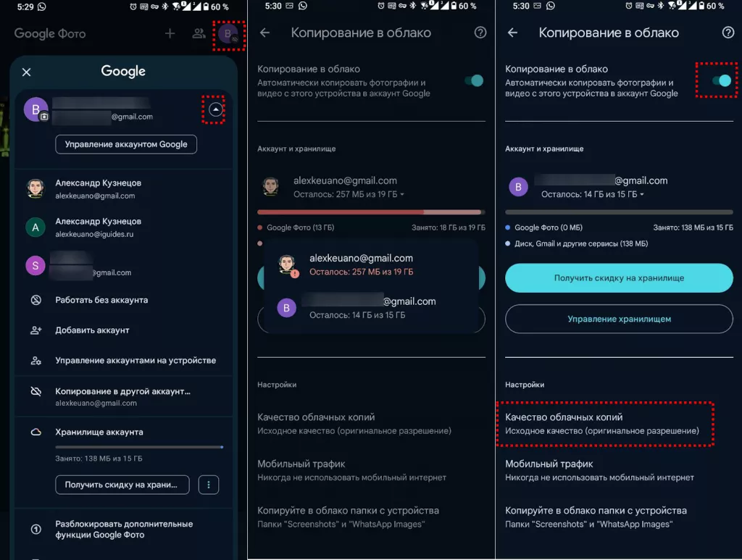
Task: Collapse the account list chevron
Action: (x=215, y=109)
